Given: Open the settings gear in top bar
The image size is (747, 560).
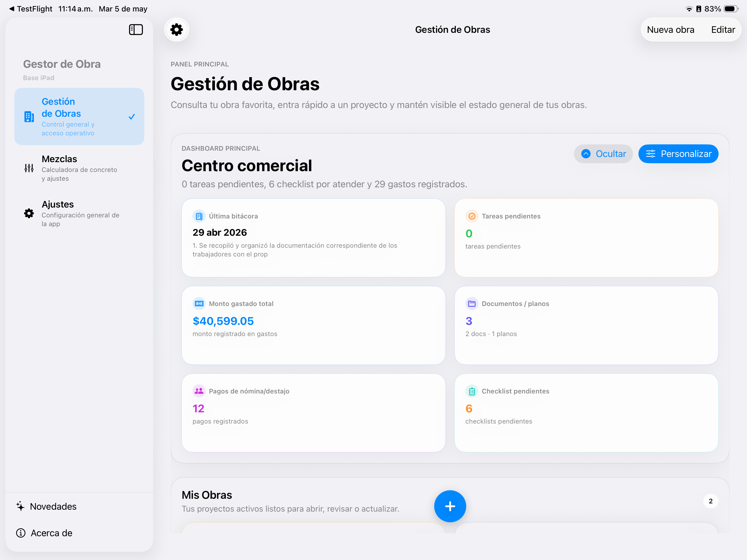Looking at the screenshot, I should [177, 30].
